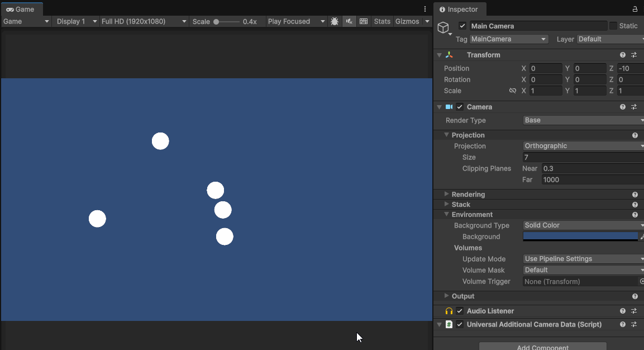Disable the Camera component checkbox
Viewport: 644px width, 350px height.
click(x=460, y=107)
